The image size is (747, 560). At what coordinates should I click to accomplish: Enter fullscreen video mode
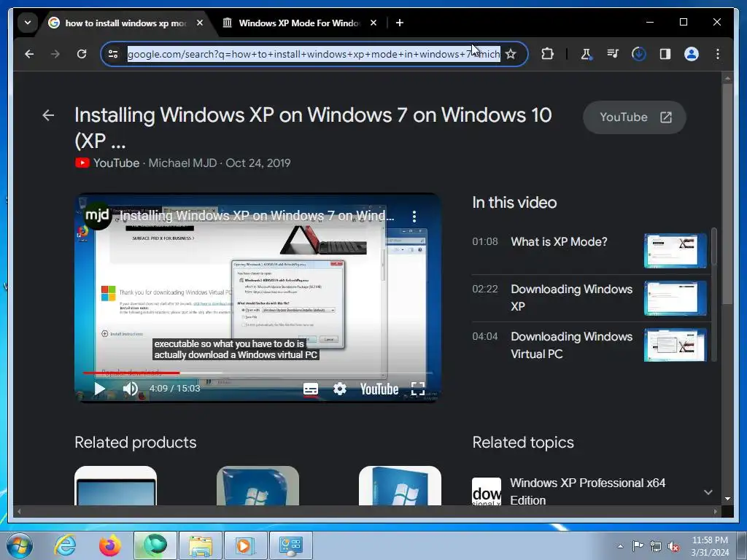418,389
